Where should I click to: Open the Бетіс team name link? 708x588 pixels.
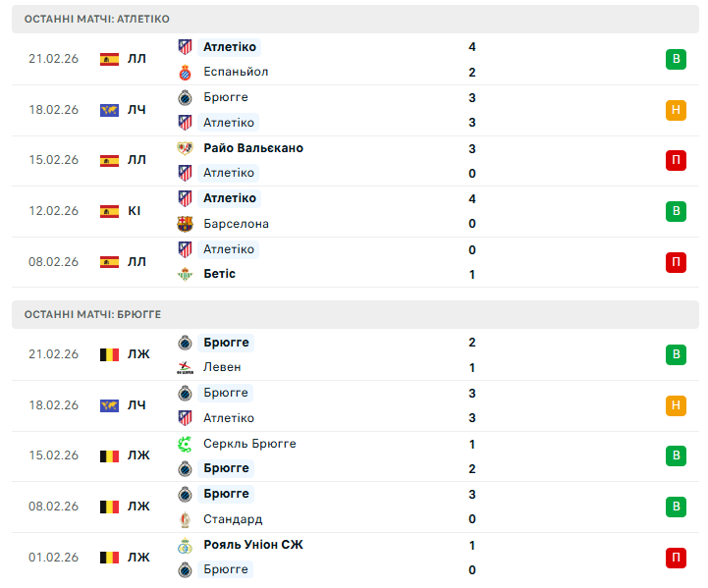click(x=219, y=274)
